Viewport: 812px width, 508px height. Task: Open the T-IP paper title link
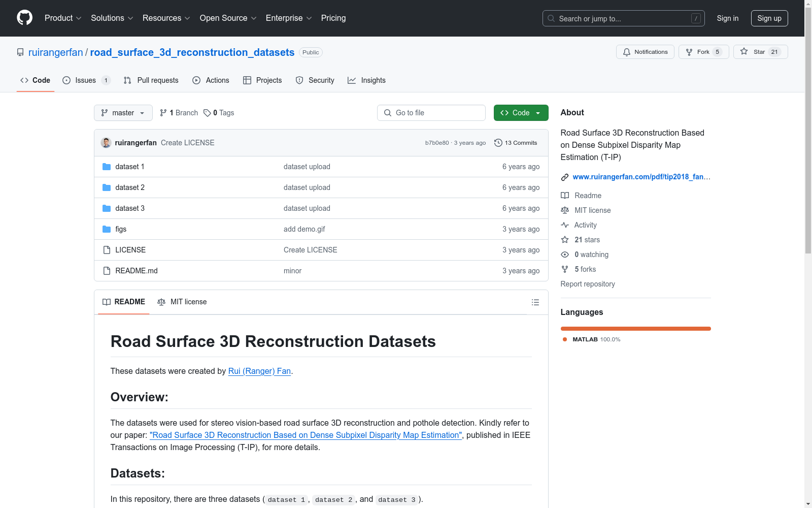(x=306, y=435)
